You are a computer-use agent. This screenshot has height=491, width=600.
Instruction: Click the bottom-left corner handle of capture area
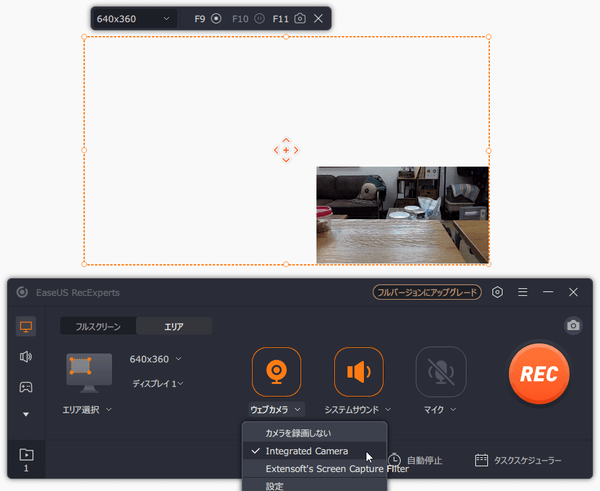(84, 264)
